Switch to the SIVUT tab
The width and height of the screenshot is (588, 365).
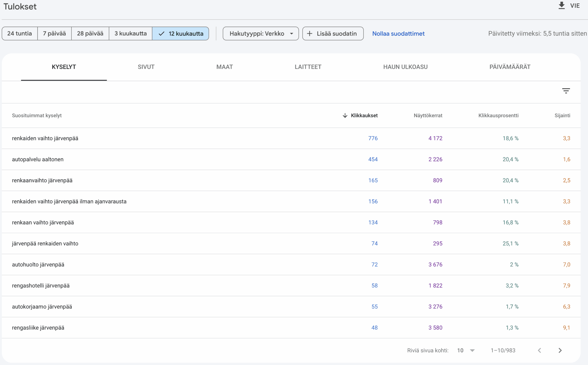146,67
